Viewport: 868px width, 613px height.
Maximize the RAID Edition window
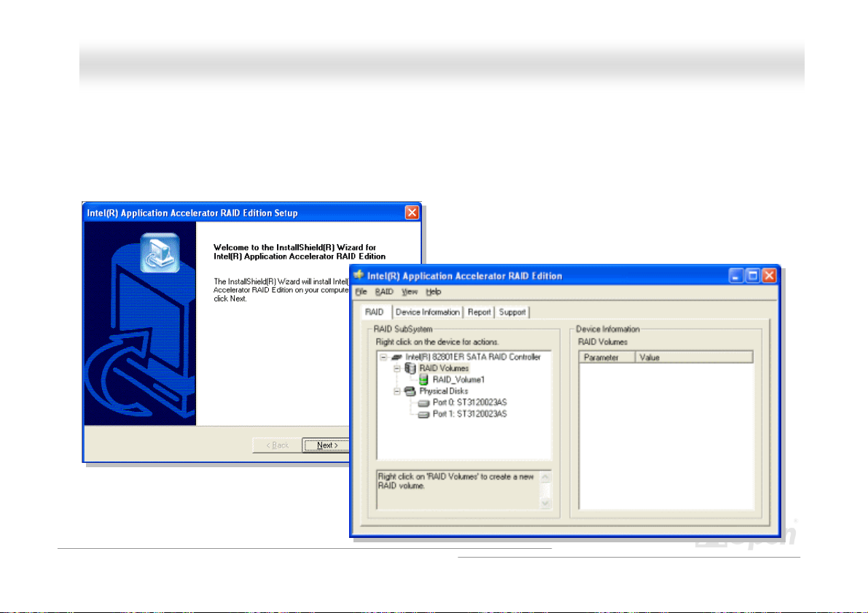tap(752, 276)
